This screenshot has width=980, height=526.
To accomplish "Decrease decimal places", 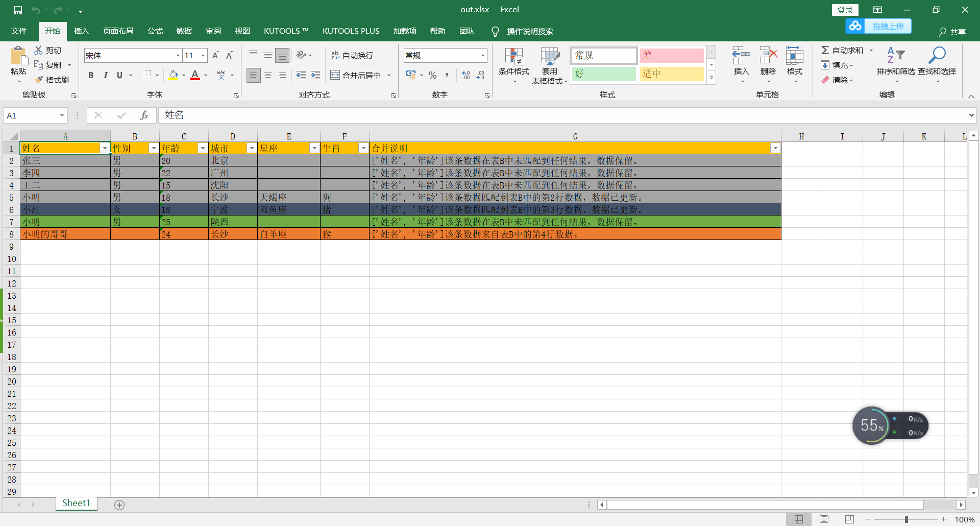I will click(x=480, y=75).
